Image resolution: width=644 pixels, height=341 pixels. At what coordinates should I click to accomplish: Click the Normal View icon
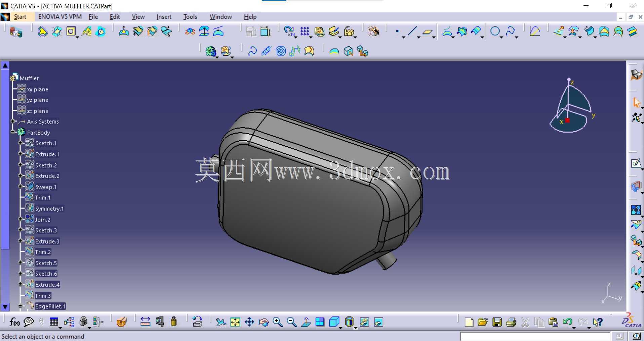pos(306,322)
